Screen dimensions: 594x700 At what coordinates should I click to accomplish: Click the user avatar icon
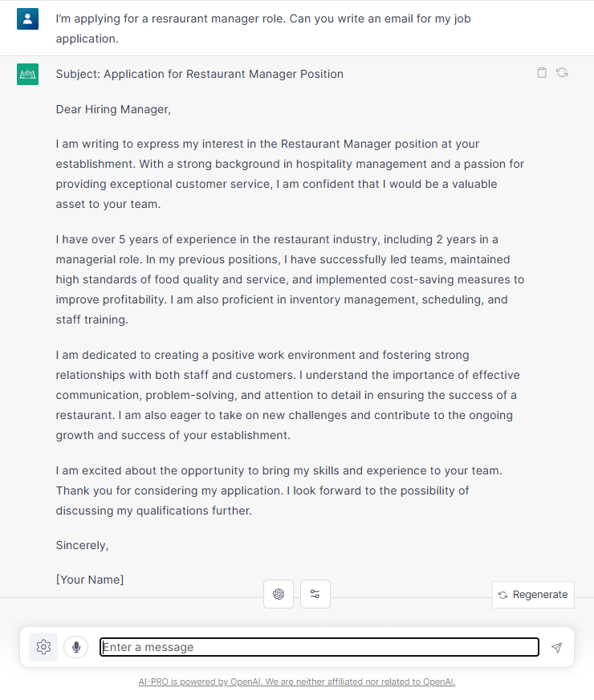point(27,18)
